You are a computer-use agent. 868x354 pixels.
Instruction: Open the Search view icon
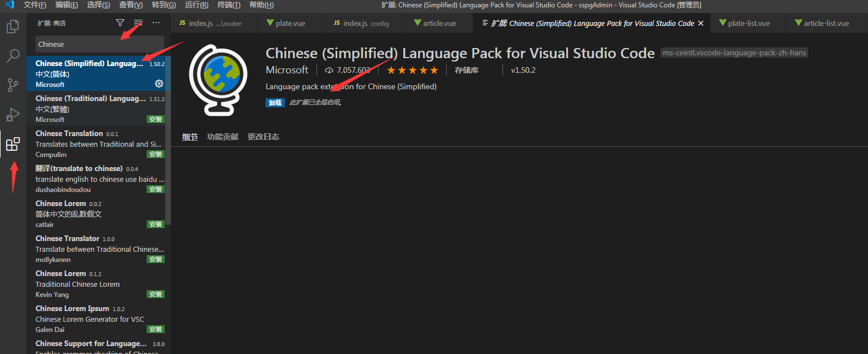[12, 56]
